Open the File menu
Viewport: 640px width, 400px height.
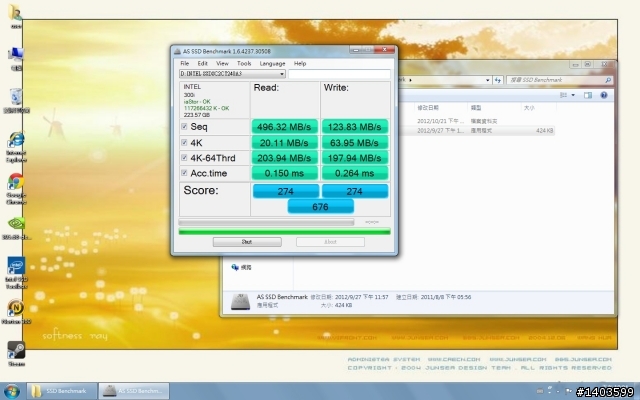point(184,63)
